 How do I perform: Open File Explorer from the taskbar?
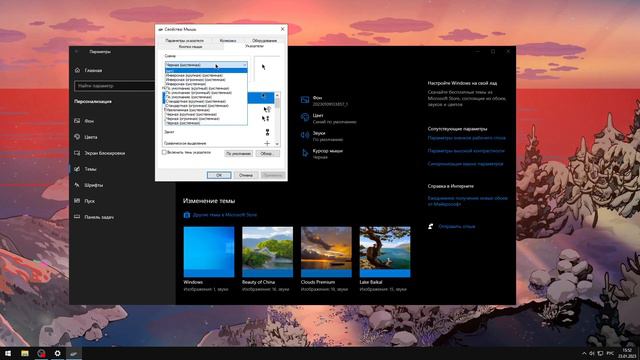pos(25,353)
